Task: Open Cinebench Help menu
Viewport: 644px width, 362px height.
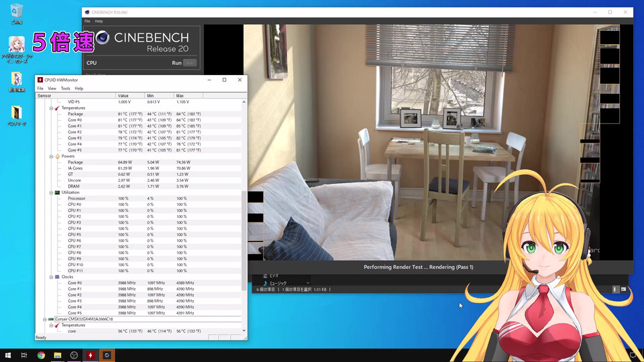Action: click(x=99, y=21)
